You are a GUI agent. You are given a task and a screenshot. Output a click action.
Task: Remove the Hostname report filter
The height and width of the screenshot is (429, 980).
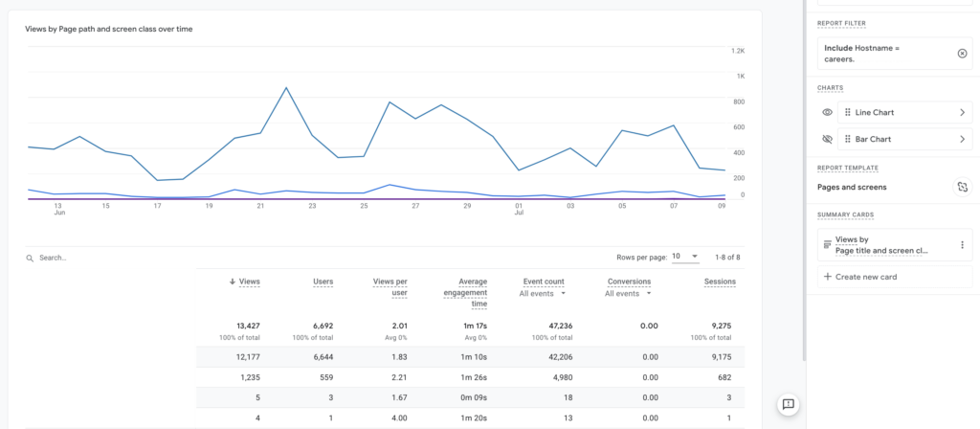pyautogui.click(x=962, y=54)
